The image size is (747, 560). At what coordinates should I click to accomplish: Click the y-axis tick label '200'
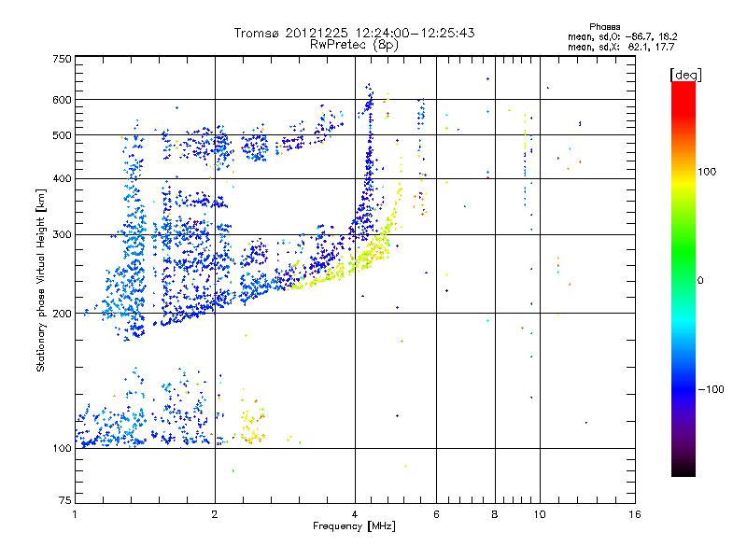pyautogui.click(x=62, y=314)
